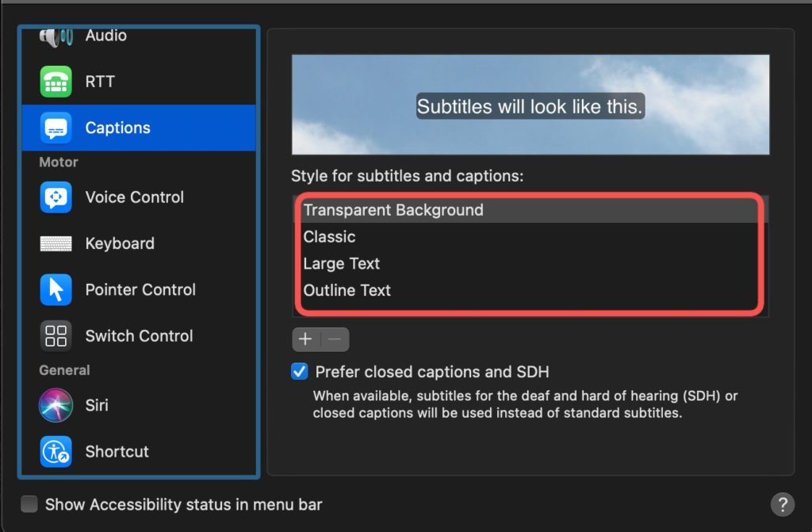Uncheck Prefer closed captions and SDH
Image resolution: width=812 pixels, height=532 pixels.
[299, 371]
